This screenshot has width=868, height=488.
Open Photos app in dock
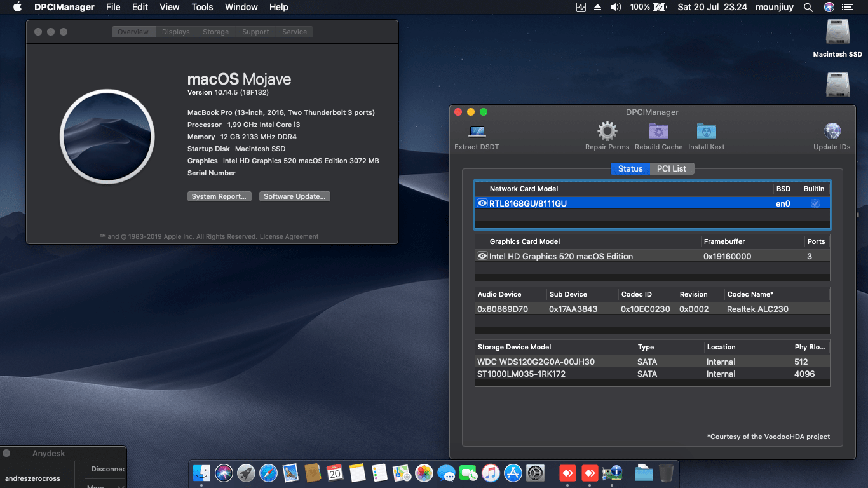(424, 473)
